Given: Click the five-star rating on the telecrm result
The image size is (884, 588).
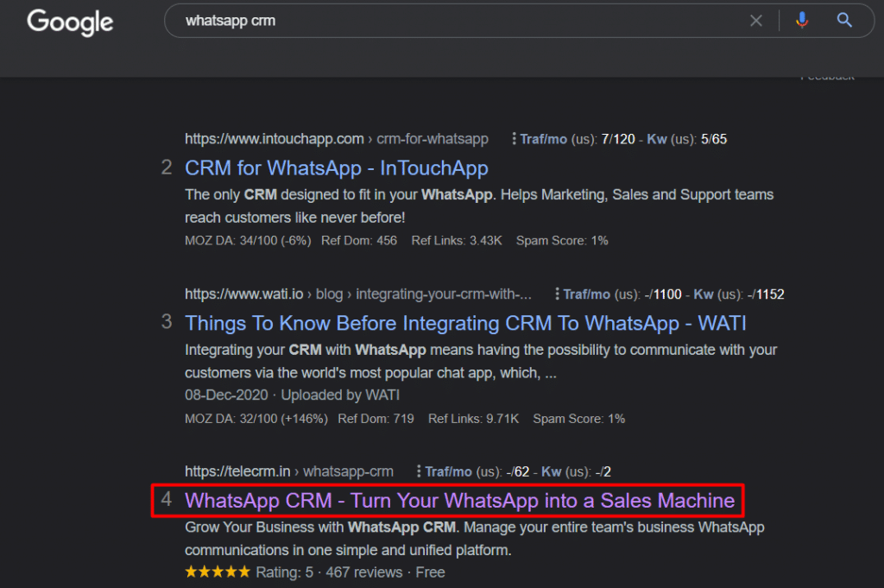Looking at the screenshot, I should 217,572.
